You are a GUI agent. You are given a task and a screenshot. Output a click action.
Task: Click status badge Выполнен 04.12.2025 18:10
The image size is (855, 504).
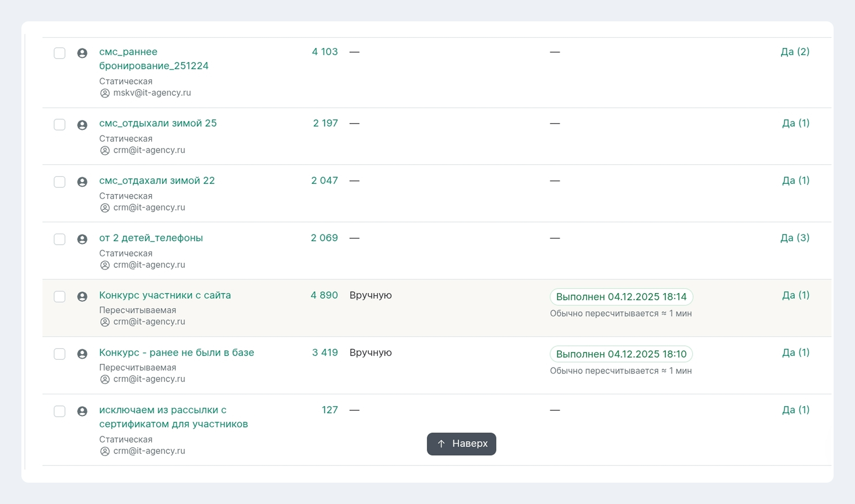click(x=621, y=354)
